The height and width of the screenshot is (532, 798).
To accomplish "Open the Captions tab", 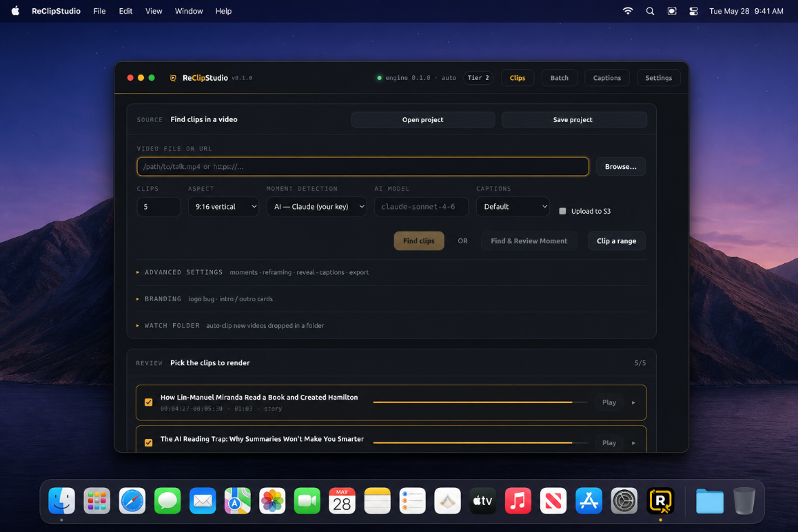I will click(x=607, y=78).
